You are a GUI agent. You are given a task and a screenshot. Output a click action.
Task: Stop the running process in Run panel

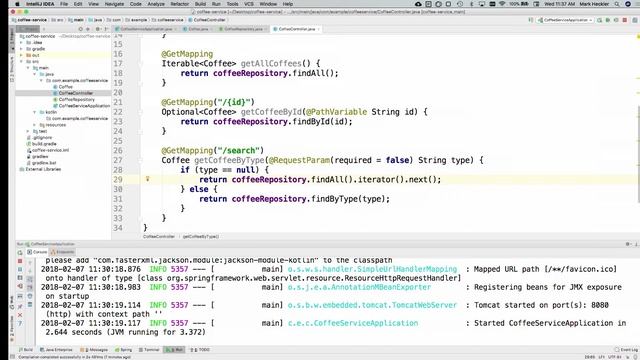(x=20, y=261)
